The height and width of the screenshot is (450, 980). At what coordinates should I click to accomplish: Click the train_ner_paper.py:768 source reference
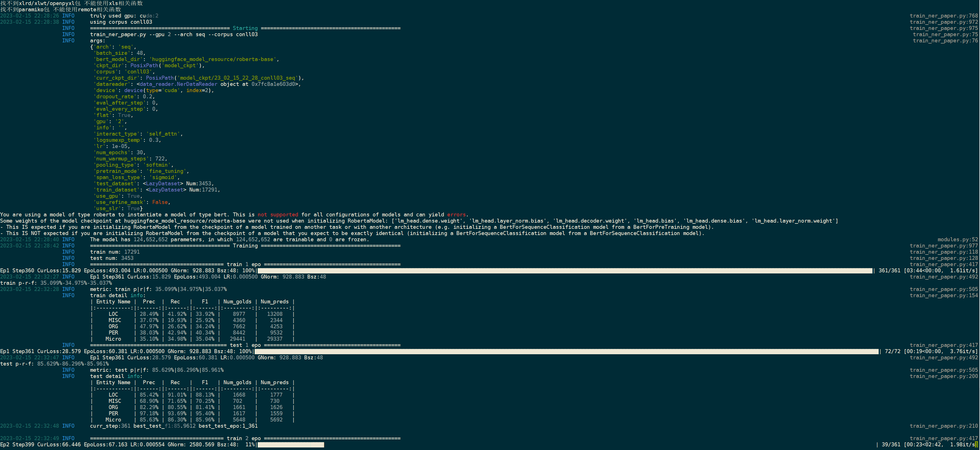pyautogui.click(x=944, y=16)
